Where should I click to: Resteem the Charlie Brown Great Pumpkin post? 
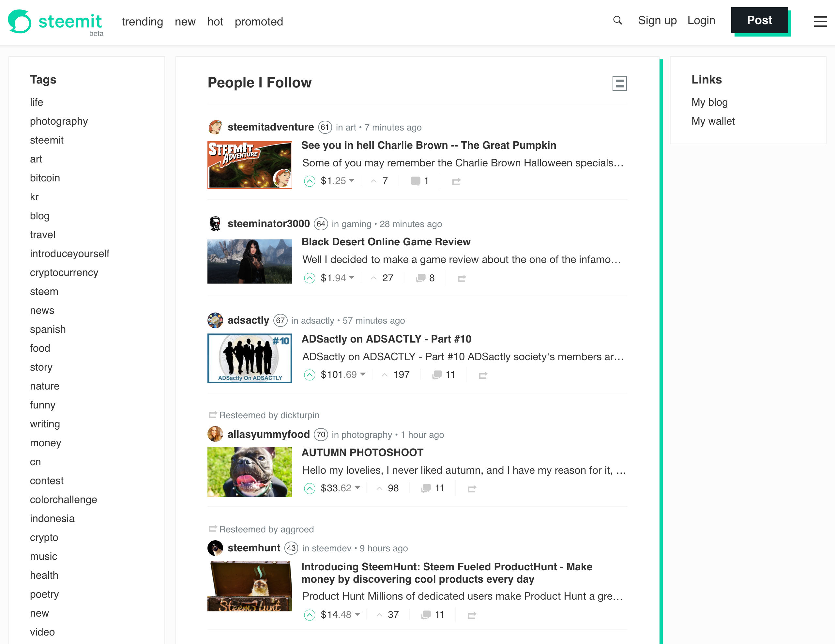(456, 181)
